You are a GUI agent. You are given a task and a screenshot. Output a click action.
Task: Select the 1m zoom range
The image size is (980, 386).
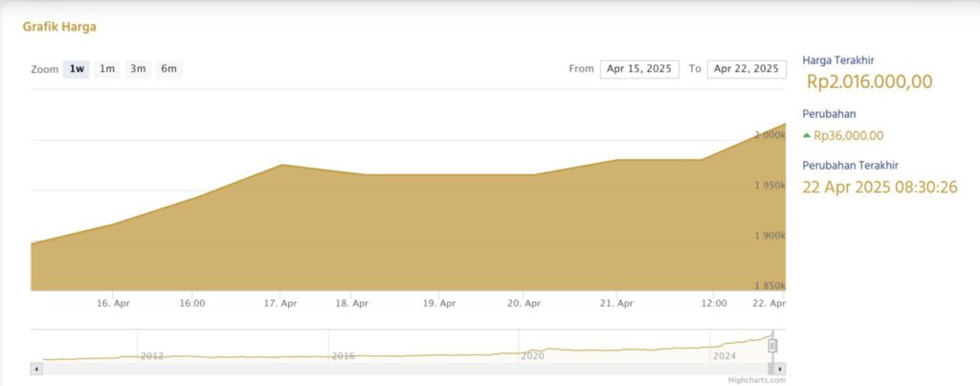(107, 69)
